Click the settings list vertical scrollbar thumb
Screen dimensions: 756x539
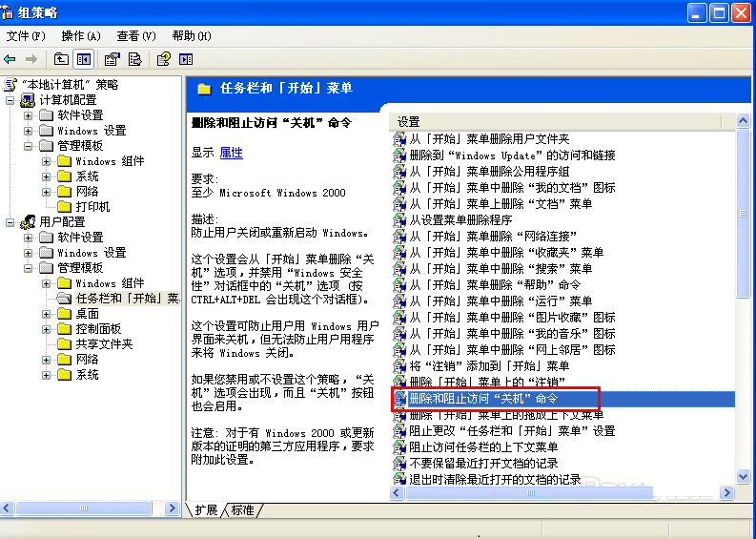pos(743,213)
